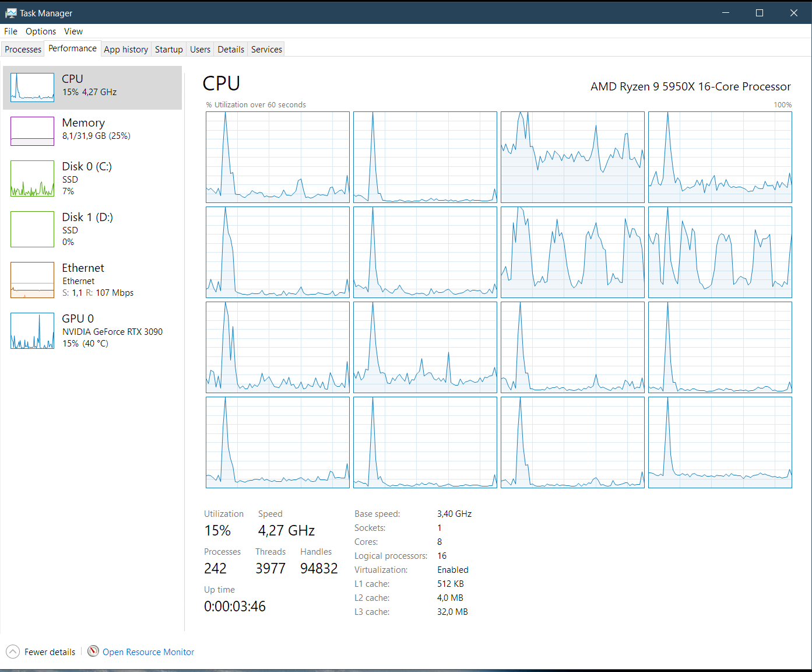Maximize the Task Manager window
Screen dimensions: 812x672
[x=760, y=13]
